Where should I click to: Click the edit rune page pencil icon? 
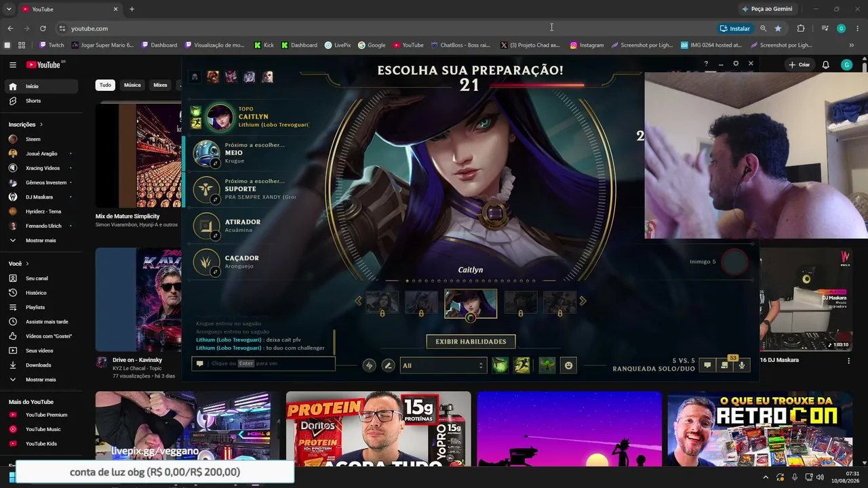pos(388,365)
